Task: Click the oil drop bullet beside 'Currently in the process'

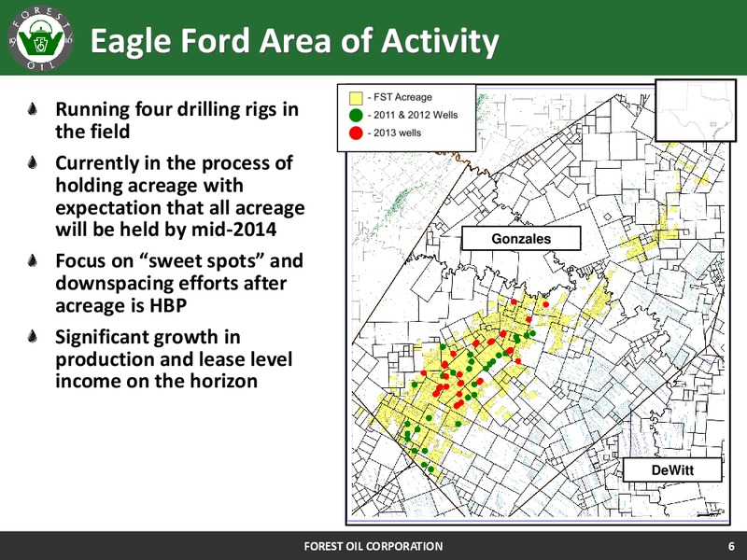Action: [x=33, y=162]
